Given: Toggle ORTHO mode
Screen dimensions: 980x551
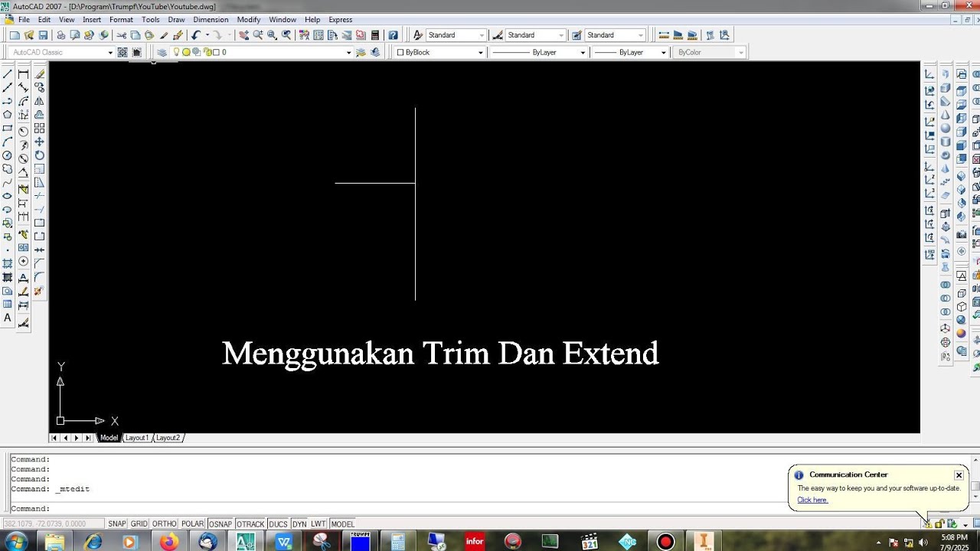Looking at the screenshot, I should pyautogui.click(x=164, y=524).
